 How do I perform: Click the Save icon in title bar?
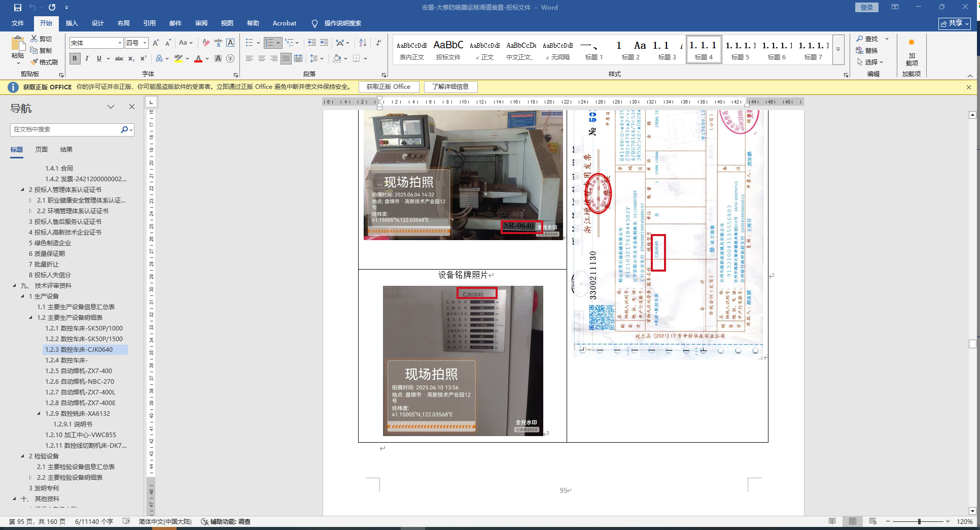18,8
